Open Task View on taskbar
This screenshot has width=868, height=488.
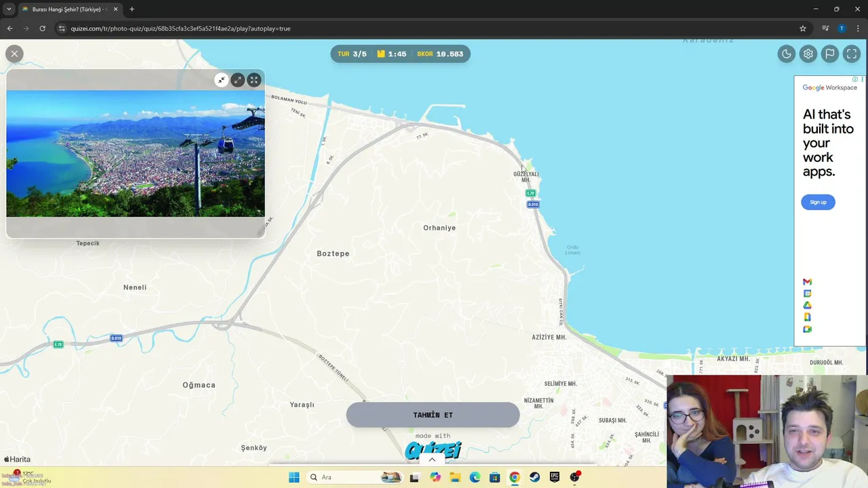414,477
